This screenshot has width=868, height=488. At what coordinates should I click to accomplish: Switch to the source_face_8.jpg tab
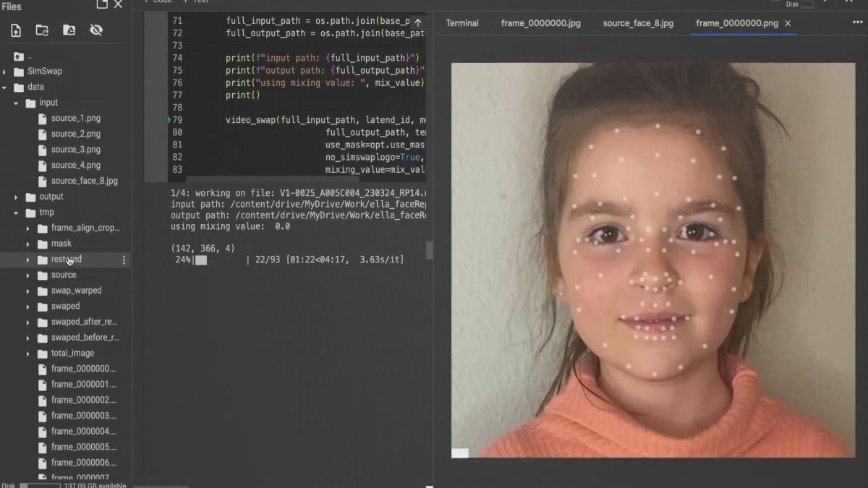pos(638,23)
